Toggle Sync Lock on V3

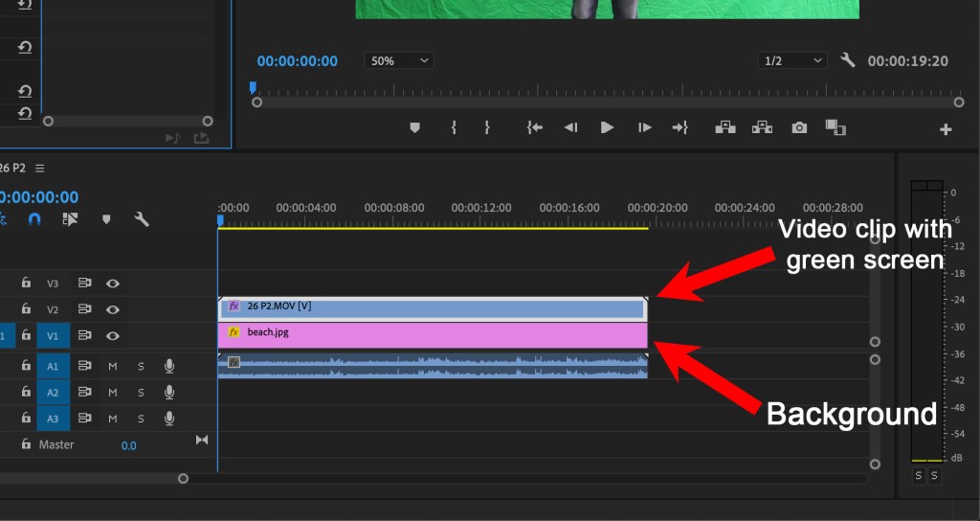[x=84, y=283]
